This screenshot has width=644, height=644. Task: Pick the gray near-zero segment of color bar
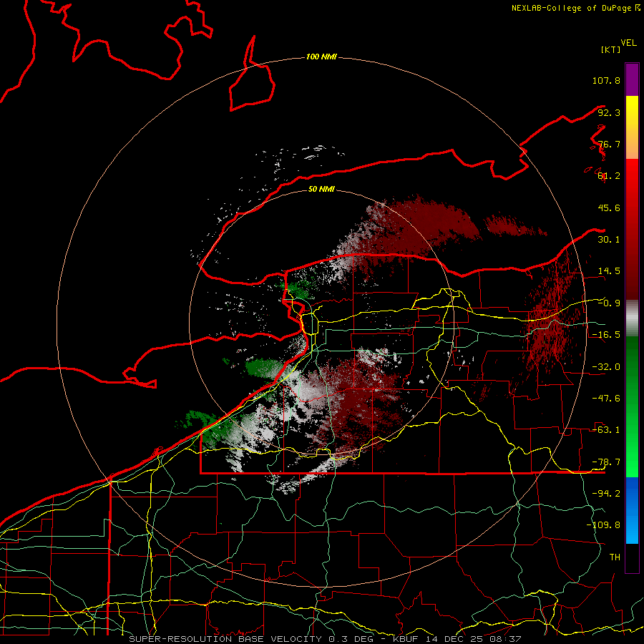click(x=632, y=318)
